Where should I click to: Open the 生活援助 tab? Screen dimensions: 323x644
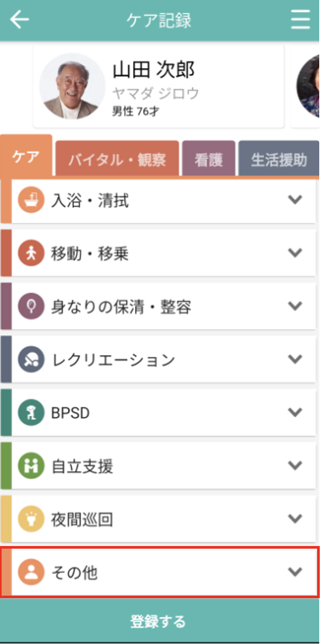click(x=279, y=159)
